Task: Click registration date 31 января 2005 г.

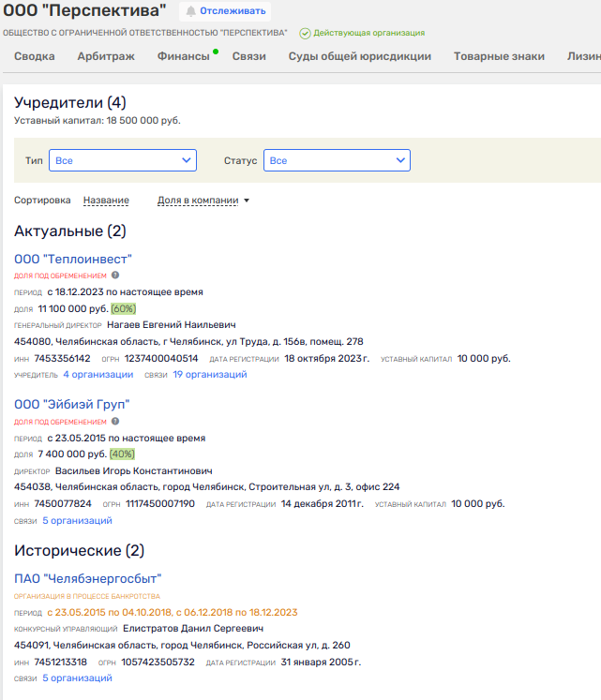Action: [321, 663]
